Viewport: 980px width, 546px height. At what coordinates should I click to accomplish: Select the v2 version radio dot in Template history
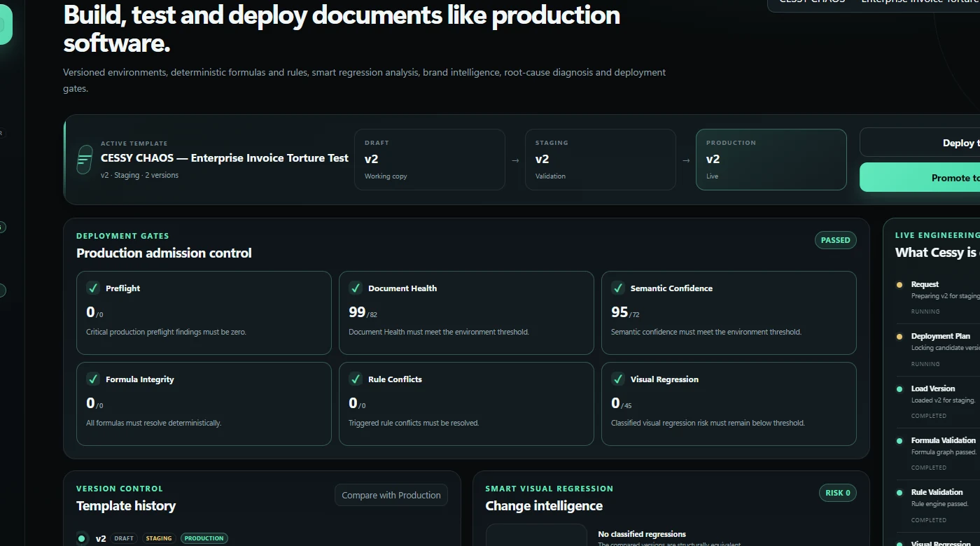point(82,538)
